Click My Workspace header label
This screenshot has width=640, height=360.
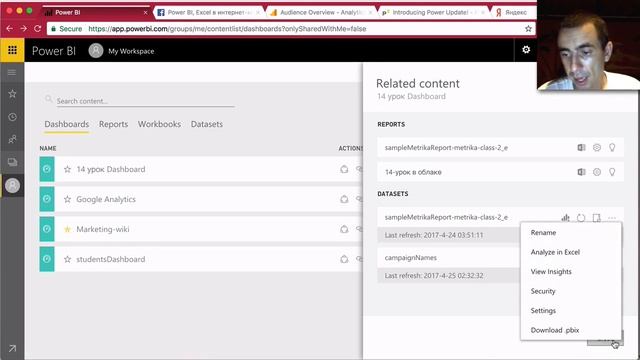point(131,51)
